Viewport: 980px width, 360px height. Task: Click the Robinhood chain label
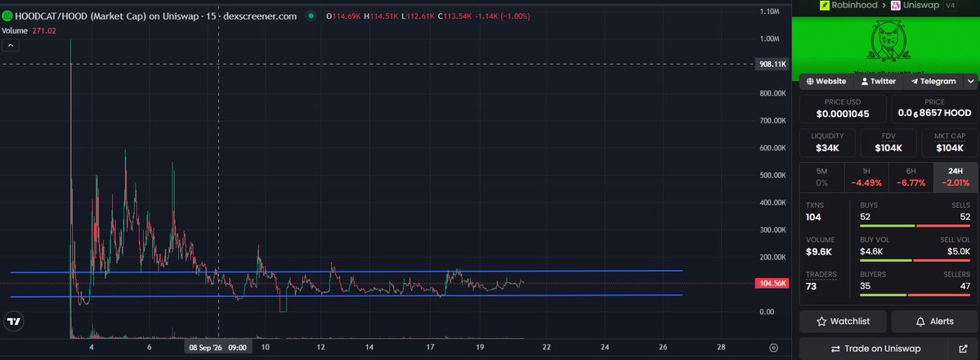[852, 5]
